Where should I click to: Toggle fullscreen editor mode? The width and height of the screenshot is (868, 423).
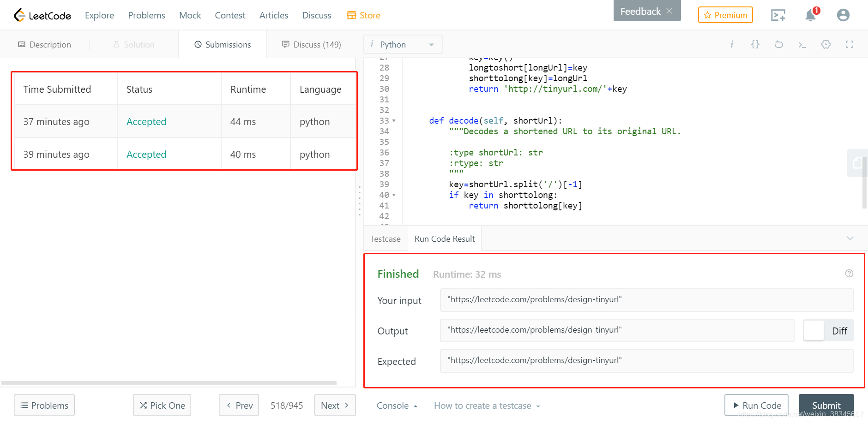[x=850, y=44]
